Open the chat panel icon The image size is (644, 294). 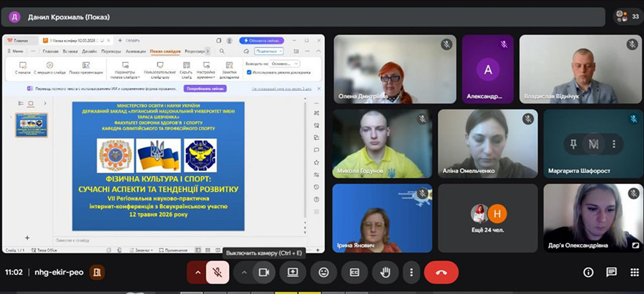(x=612, y=273)
